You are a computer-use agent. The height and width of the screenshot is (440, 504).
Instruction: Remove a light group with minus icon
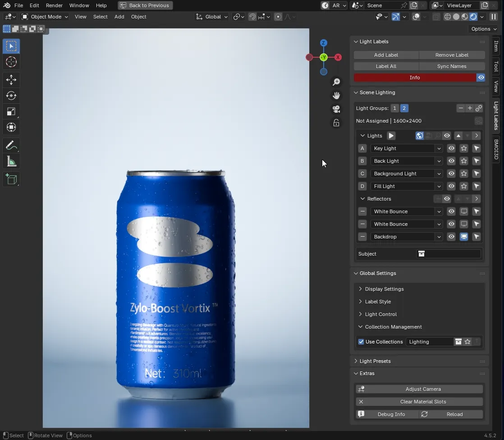(x=461, y=108)
